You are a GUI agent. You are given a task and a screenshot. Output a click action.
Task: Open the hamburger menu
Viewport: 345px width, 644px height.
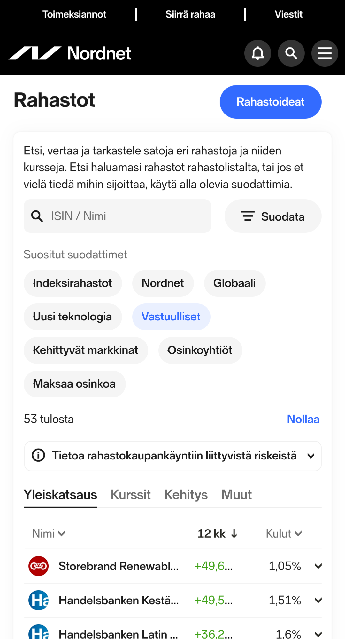[325, 53]
